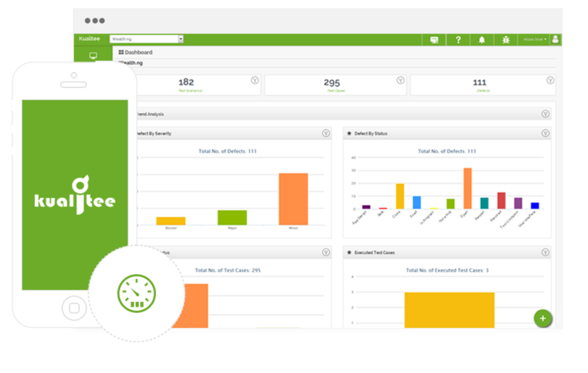The width and height of the screenshot is (588, 373).
Task: Collapse the Total No. of Test Cases: 295 panel
Action: click(326, 252)
